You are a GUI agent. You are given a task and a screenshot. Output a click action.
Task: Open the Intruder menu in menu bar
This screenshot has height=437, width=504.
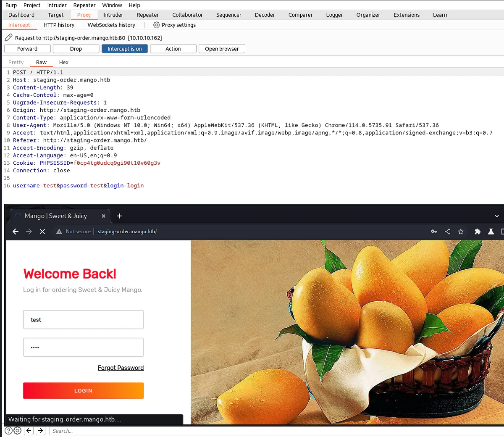coord(57,5)
